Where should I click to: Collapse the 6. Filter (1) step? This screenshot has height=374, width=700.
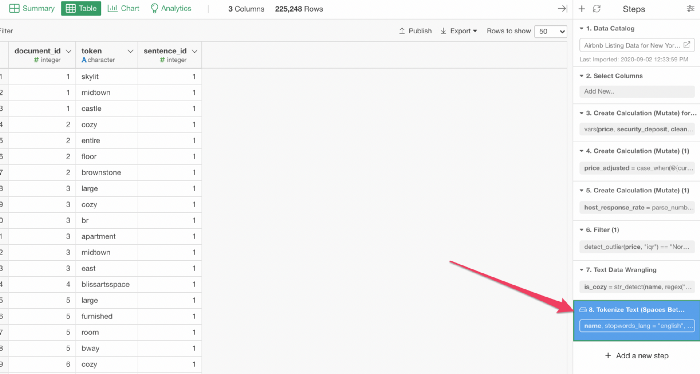point(581,230)
